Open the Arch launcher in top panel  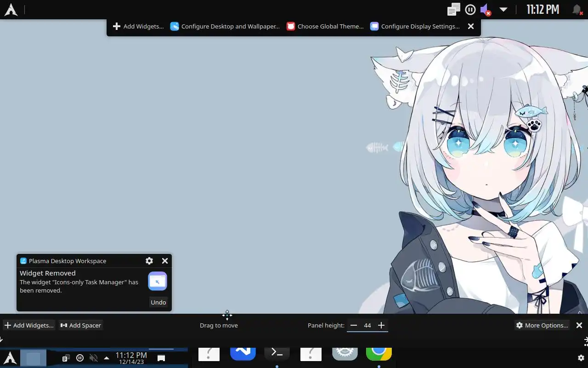pyautogui.click(x=11, y=10)
